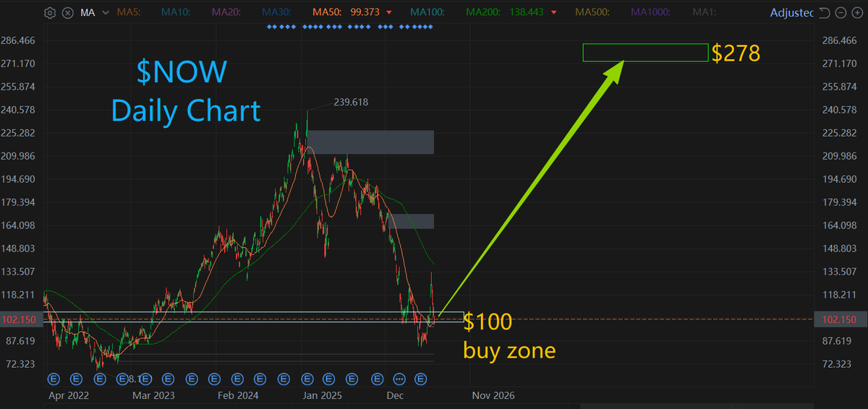Click the reset chart view icon
Viewport: 868px width, 409px height.
coord(823,13)
